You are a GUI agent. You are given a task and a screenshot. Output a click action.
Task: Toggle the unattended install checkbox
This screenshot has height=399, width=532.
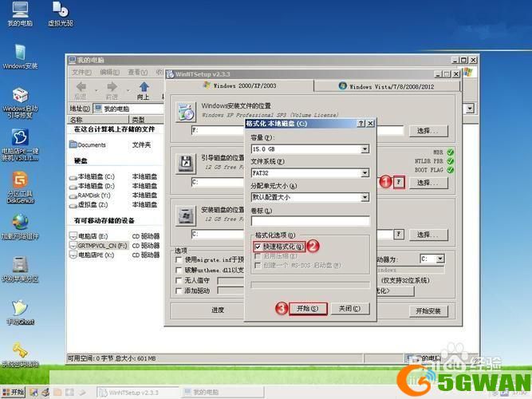179,280
